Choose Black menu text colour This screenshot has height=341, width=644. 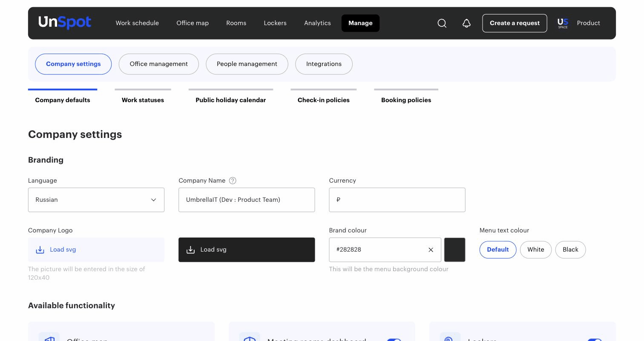pos(570,250)
